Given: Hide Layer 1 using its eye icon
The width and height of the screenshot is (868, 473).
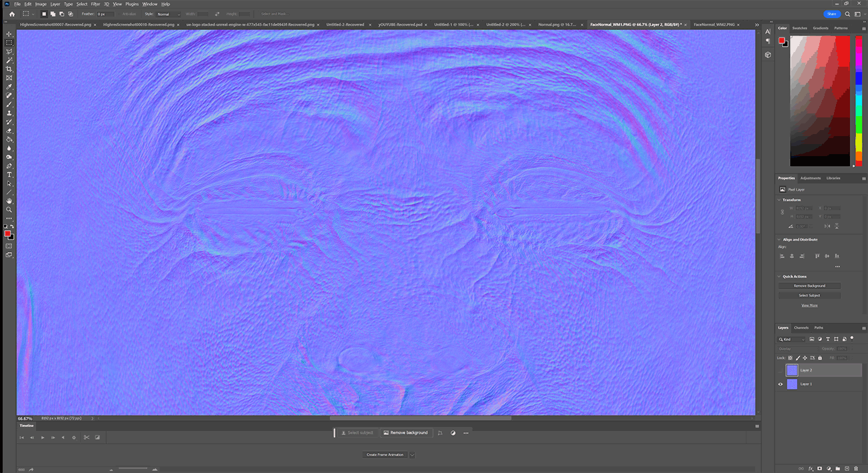Looking at the screenshot, I should point(781,384).
